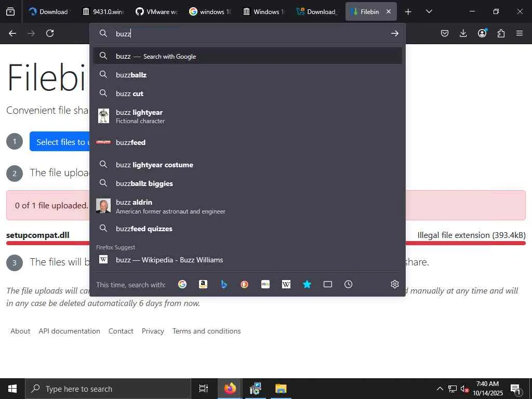
Task: Open the Terms and conditions link
Action: point(206,331)
